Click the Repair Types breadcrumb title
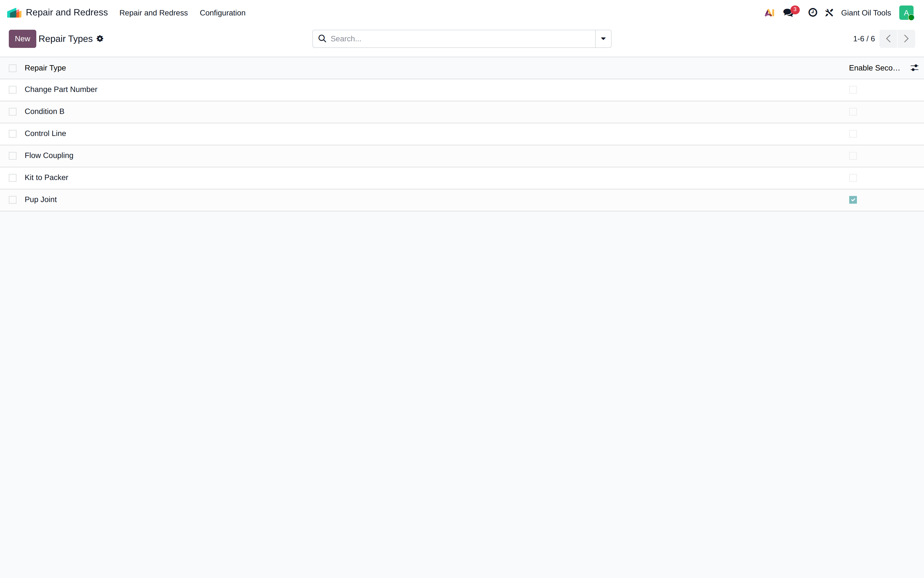 point(66,39)
